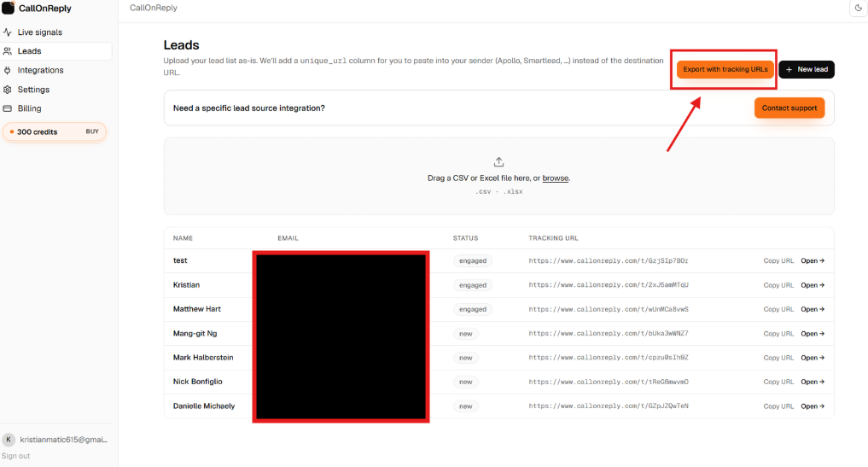Viewport: 868px width, 467px height.
Task: Click the browse link
Action: click(x=556, y=178)
